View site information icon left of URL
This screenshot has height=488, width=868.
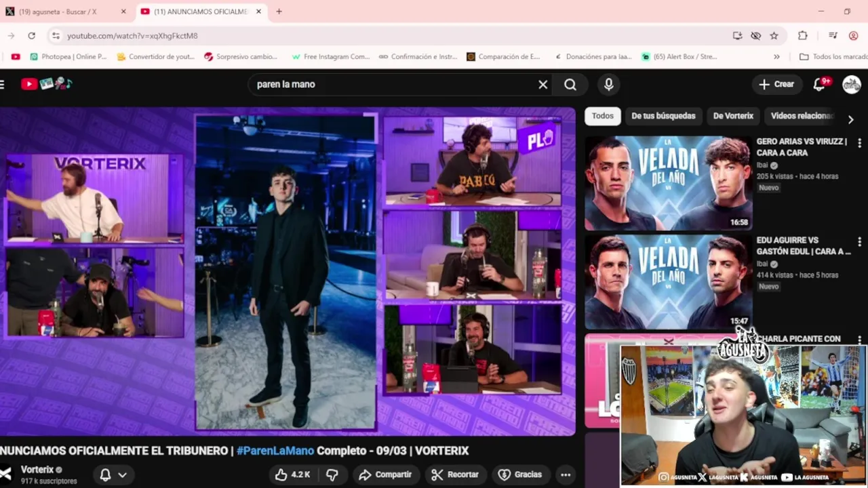(x=56, y=35)
